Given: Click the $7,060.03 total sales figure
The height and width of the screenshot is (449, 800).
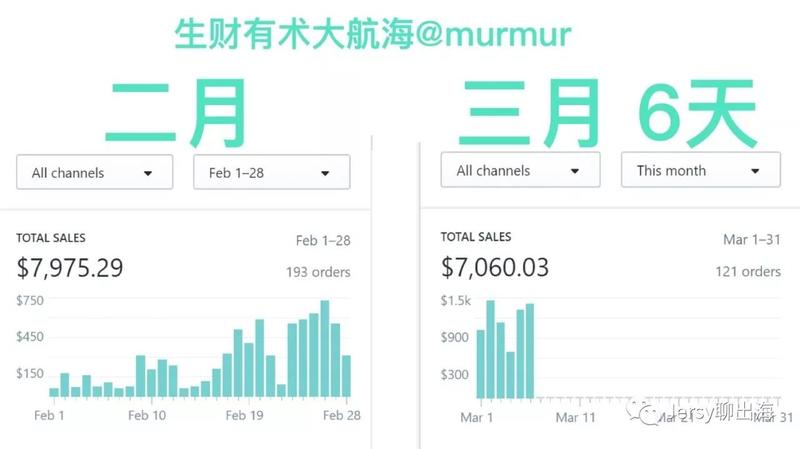Looking at the screenshot, I should (x=494, y=267).
